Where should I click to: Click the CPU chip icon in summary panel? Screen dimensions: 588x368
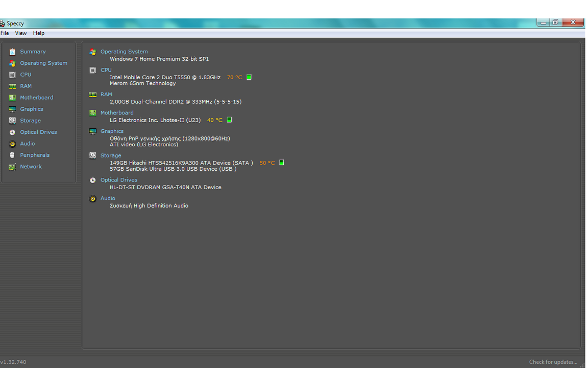click(92, 70)
